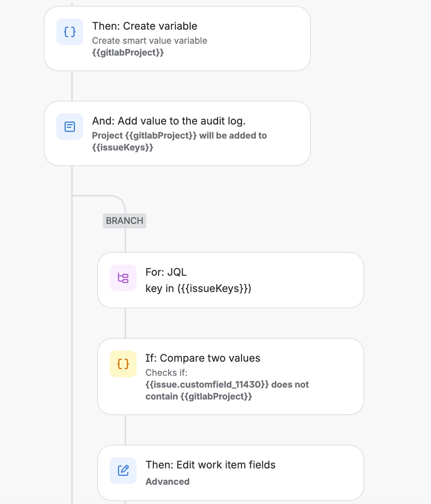The height and width of the screenshot is (504, 431).
Task: Open the And: Add value to audit log step
Action: click(177, 133)
